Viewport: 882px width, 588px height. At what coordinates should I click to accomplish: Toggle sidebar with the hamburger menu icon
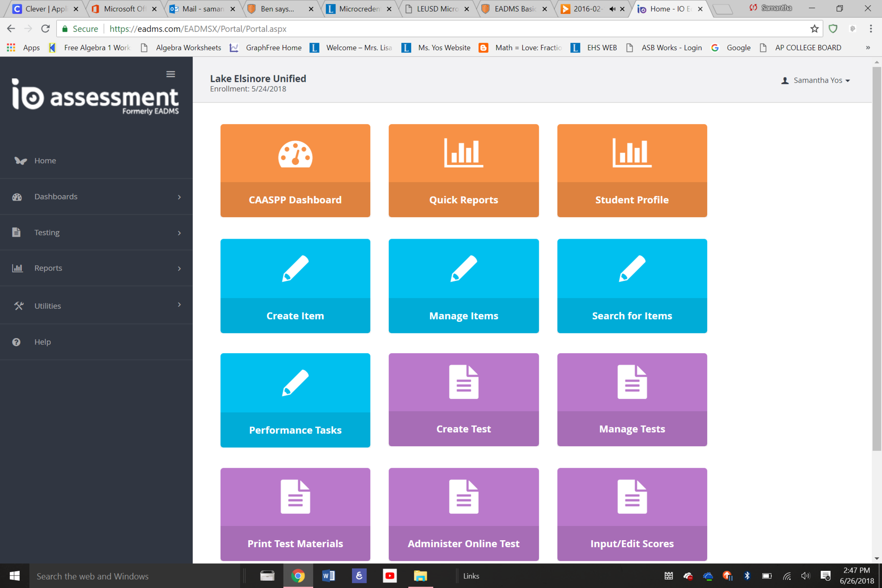[171, 74]
